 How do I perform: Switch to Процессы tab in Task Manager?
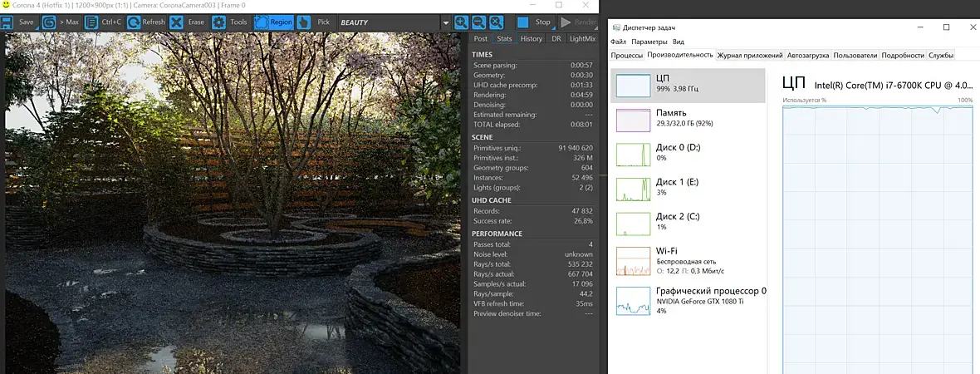pos(627,55)
